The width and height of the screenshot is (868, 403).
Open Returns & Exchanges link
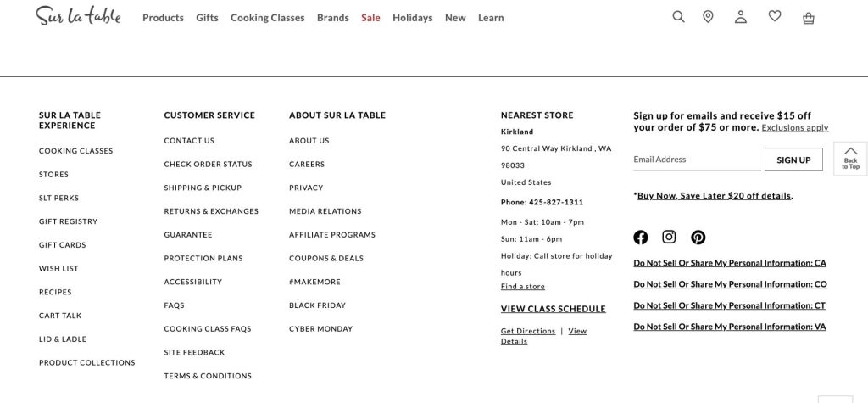pyautogui.click(x=211, y=211)
